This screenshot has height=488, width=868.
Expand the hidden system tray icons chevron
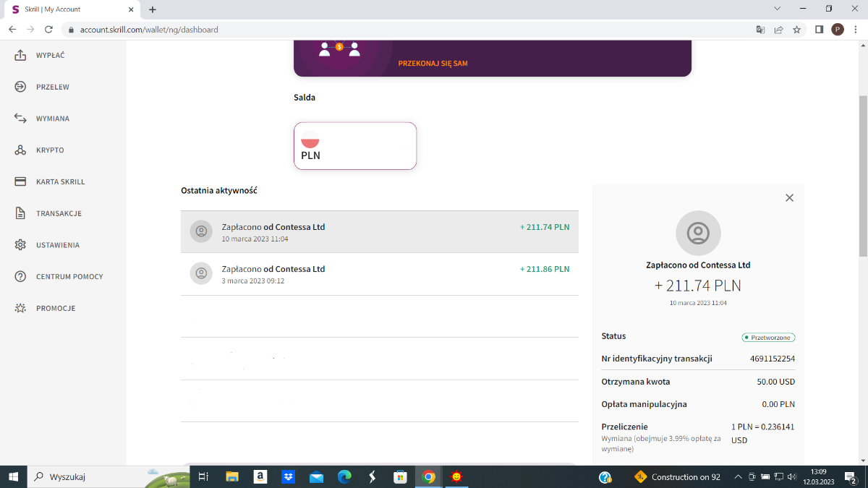(x=738, y=477)
